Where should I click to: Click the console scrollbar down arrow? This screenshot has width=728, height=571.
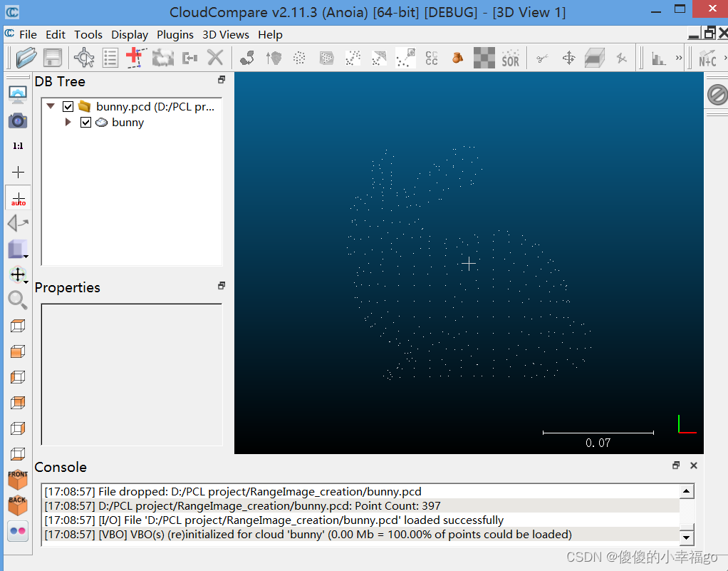pos(686,538)
